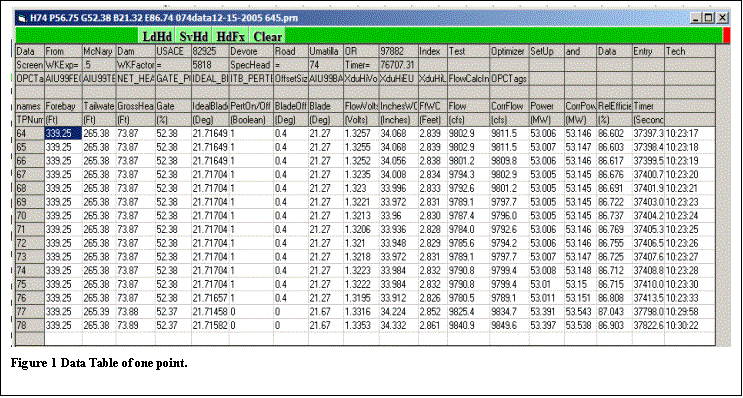Click CorrFlow value 9834.7
Image resolution: width=743 pixels, height=398 pixels.
coord(509,311)
